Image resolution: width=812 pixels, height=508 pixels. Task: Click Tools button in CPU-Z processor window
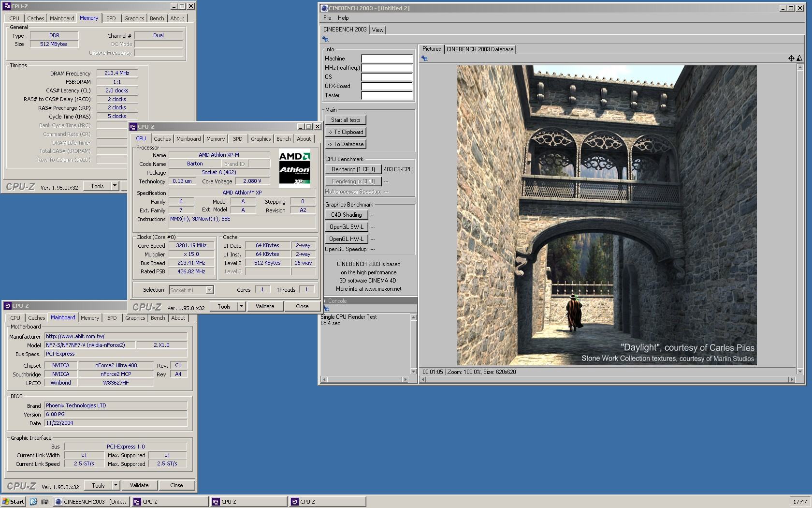(x=224, y=306)
